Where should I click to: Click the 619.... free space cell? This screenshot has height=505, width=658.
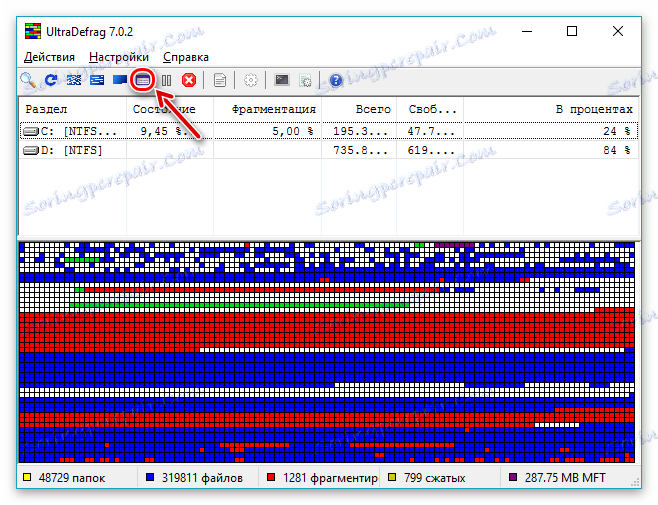(x=431, y=150)
